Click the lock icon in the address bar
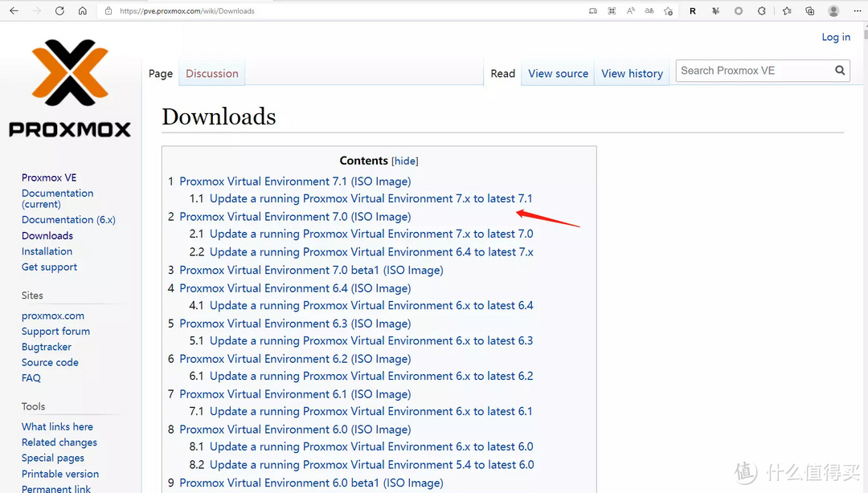This screenshot has width=868, height=493. tap(108, 10)
